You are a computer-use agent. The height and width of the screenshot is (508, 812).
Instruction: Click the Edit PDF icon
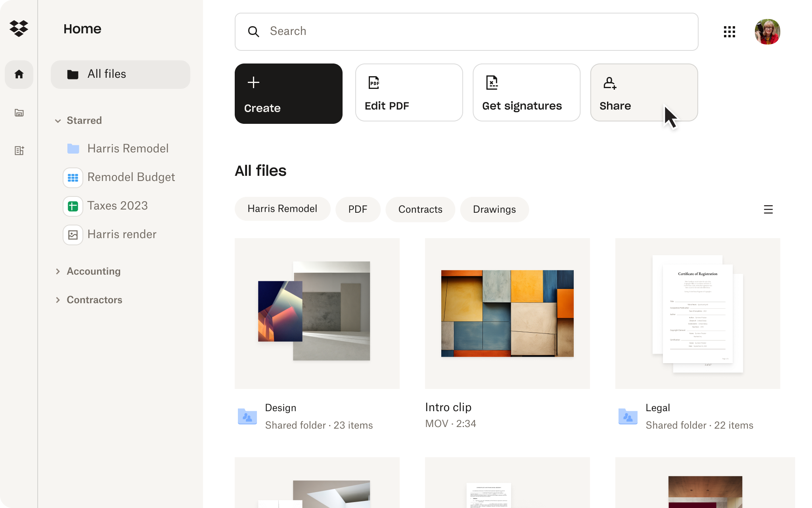373,83
